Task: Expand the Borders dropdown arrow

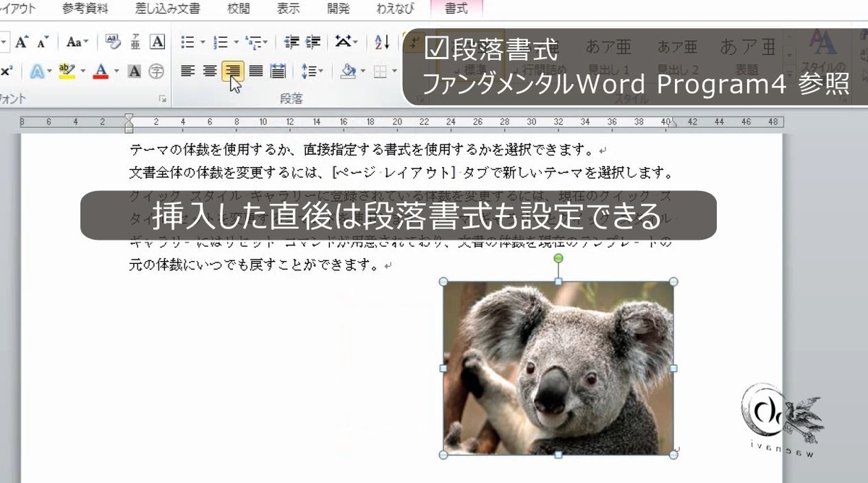Action: coord(394,71)
